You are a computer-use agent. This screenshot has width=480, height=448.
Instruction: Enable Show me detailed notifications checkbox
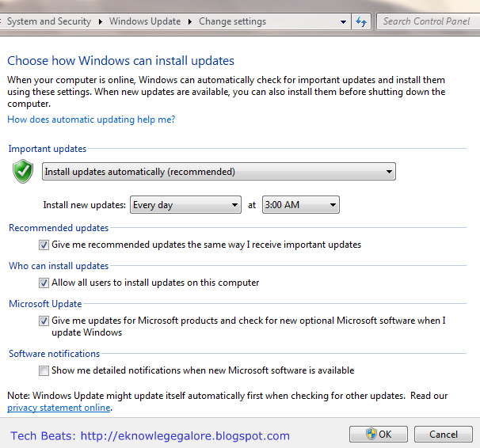point(44,370)
